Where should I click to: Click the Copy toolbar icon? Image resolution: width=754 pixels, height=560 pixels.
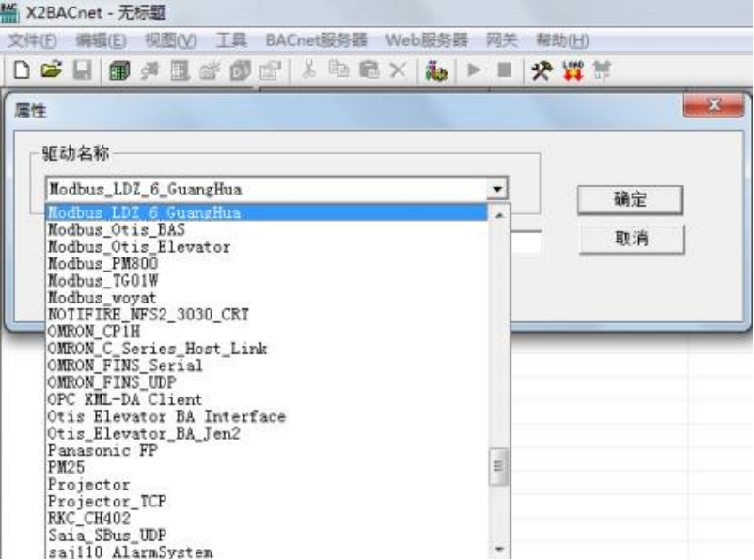pos(338,70)
